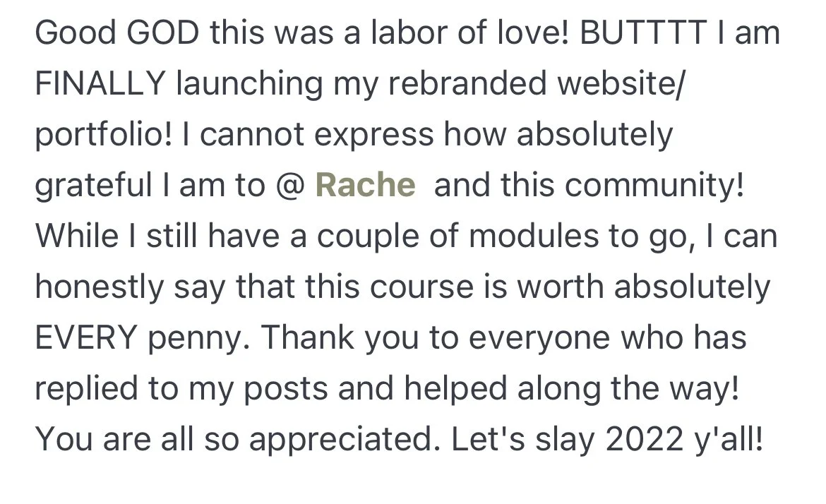
Task: Click the word FINALLY
Action: pyautogui.click(x=101, y=83)
